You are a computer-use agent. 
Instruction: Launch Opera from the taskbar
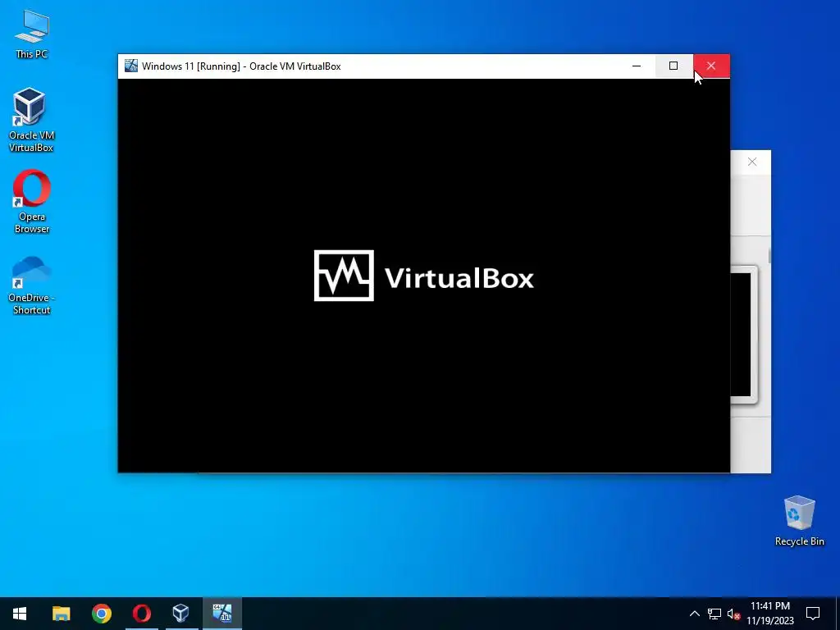(x=141, y=614)
